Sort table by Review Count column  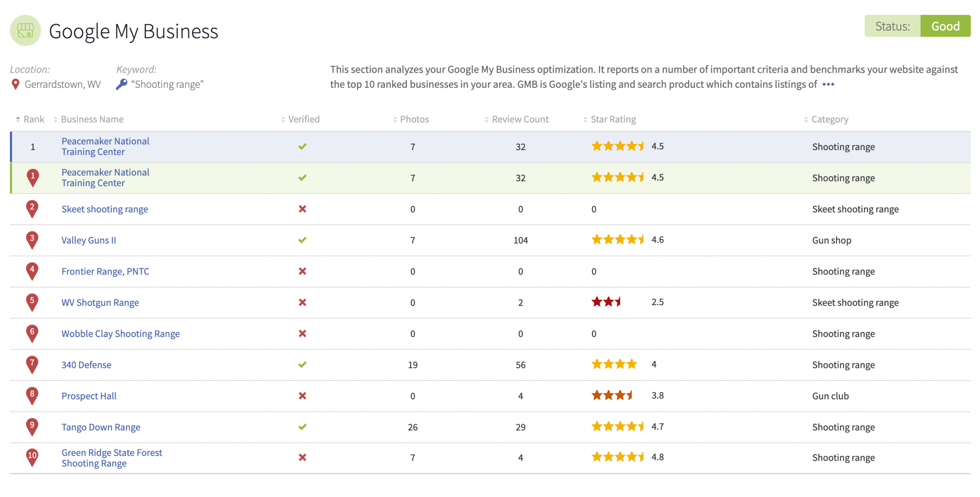[x=516, y=119]
